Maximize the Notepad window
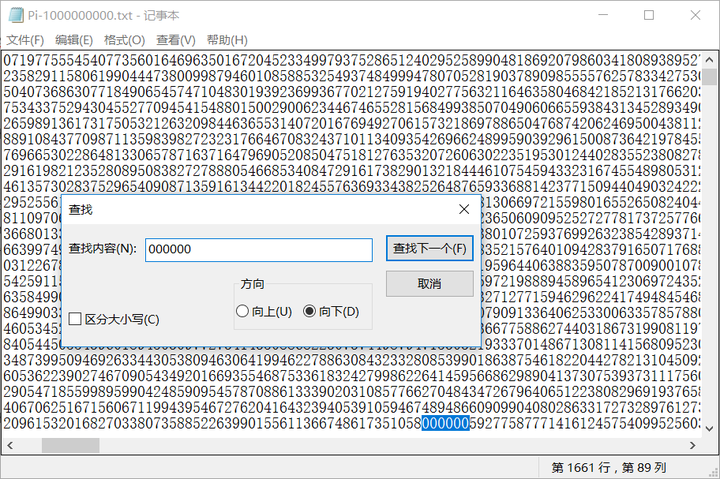 (649, 16)
